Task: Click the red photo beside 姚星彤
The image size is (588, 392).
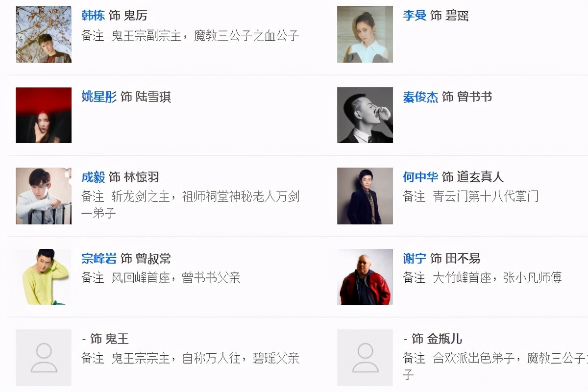Action: pyautogui.click(x=44, y=115)
